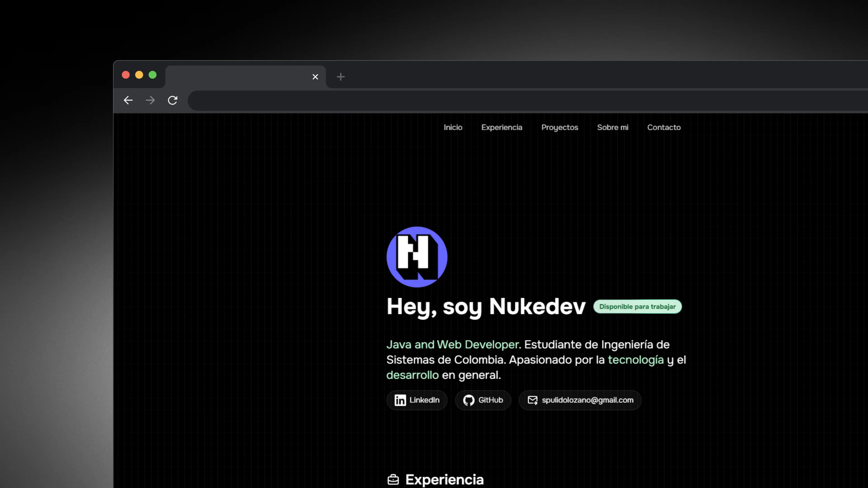Click the browser address bar
This screenshot has width=868, height=488.
[528, 100]
